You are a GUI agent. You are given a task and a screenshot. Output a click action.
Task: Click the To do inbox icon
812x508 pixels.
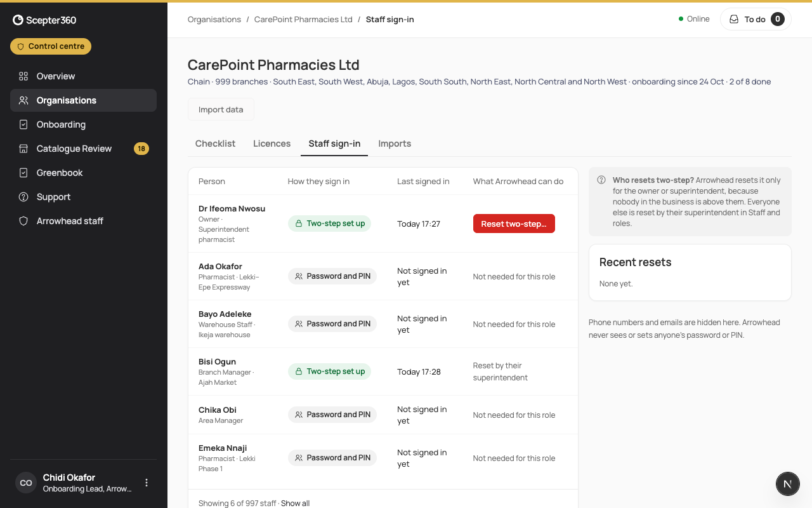(734, 19)
